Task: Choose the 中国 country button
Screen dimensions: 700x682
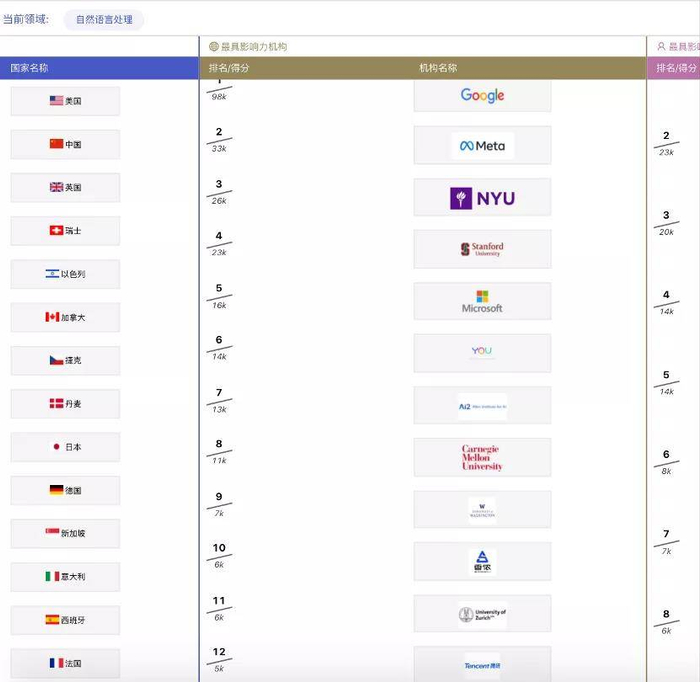Action: (65, 144)
